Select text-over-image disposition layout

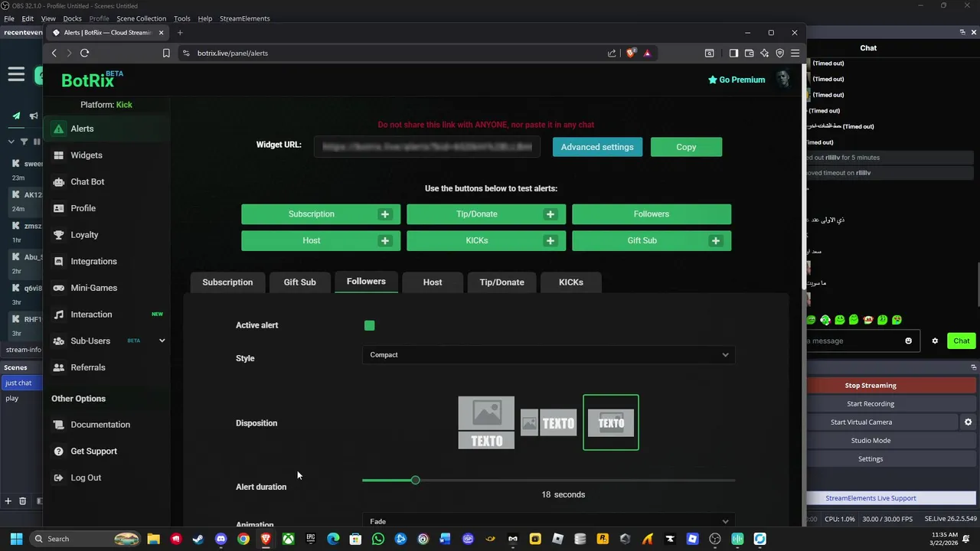click(611, 422)
